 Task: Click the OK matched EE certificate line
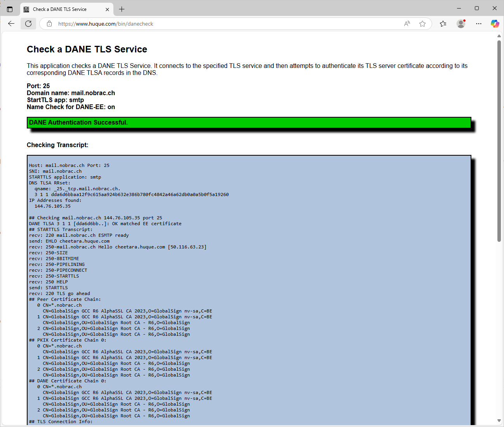click(x=105, y=224)
